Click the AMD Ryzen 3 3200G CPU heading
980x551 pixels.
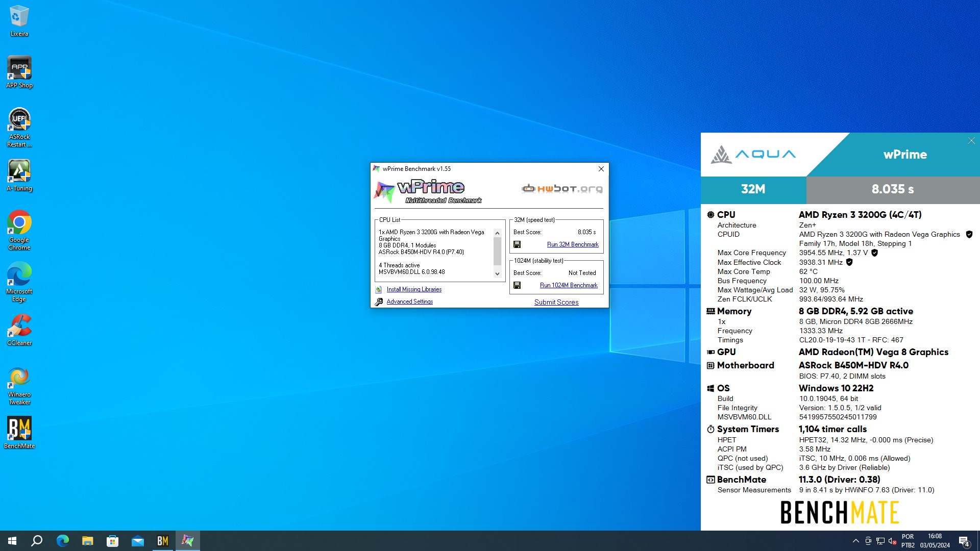point(860,215)
